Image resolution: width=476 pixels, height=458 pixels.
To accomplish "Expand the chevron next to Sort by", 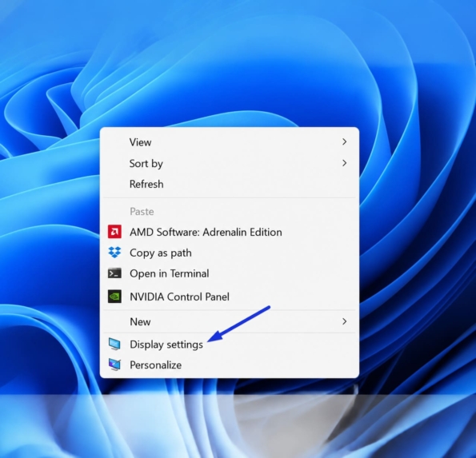I will (x=344, y=163).
